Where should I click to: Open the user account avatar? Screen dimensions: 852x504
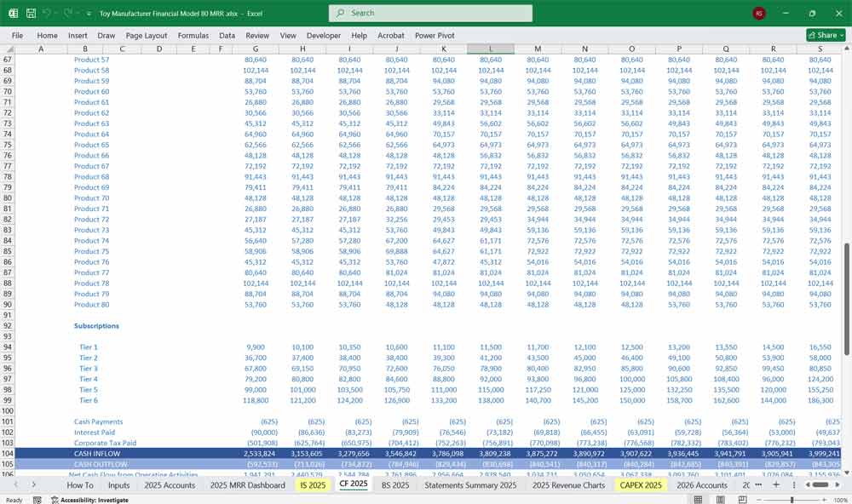tap(759, 13)
